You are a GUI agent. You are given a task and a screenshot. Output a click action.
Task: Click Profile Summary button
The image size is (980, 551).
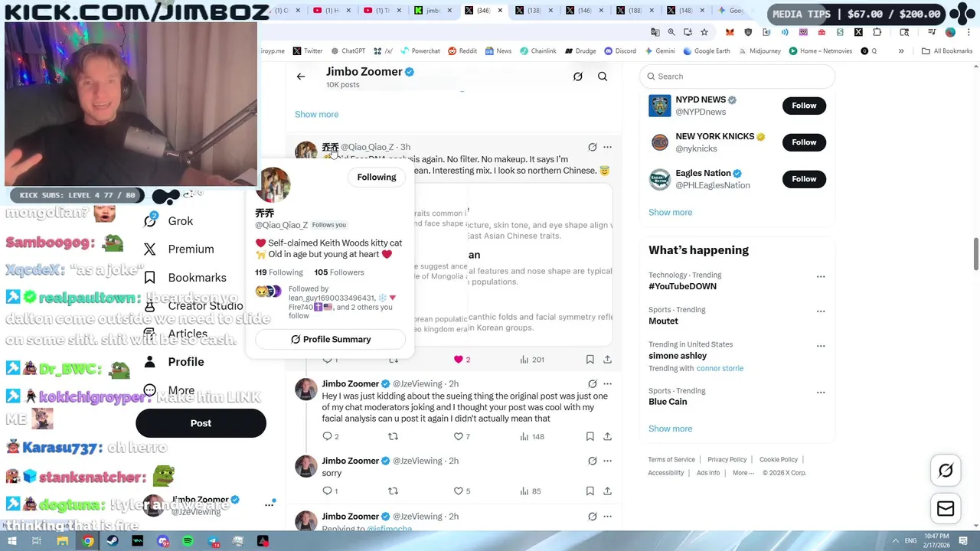330,339
